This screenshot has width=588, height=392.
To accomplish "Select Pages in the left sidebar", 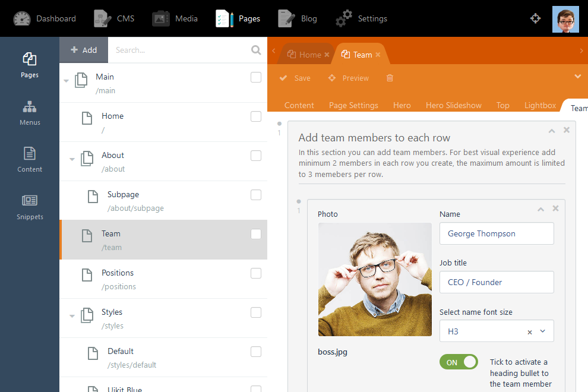I will (30, 65).
